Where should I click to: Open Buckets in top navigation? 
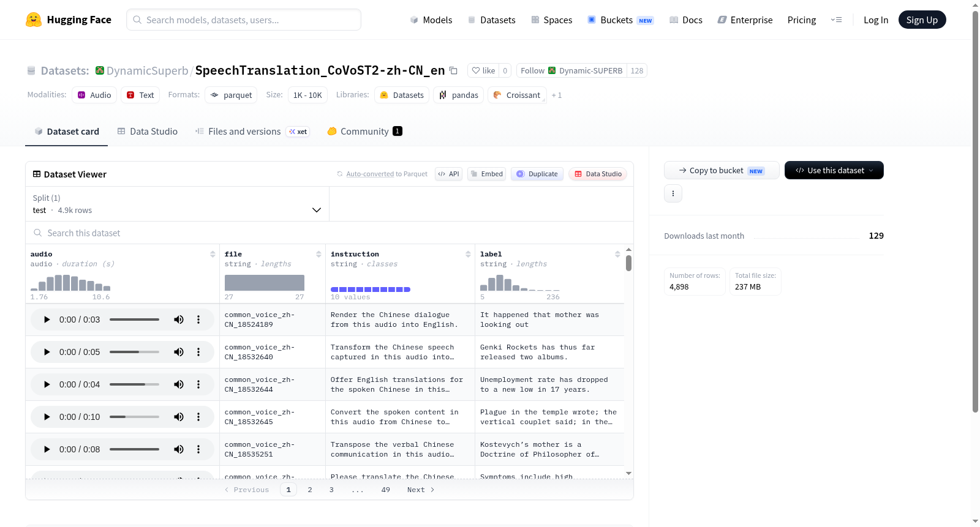point(620,20)
